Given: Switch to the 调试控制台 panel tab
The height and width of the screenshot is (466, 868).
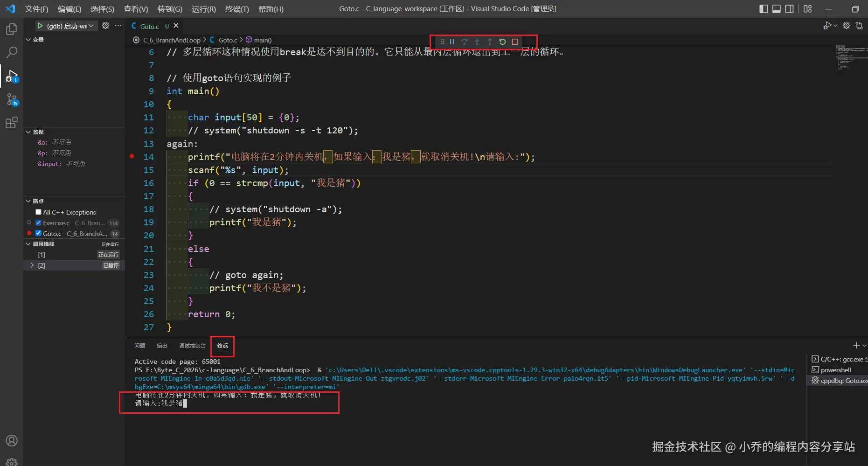Looking at the screenshot, I should click(192, 346).
